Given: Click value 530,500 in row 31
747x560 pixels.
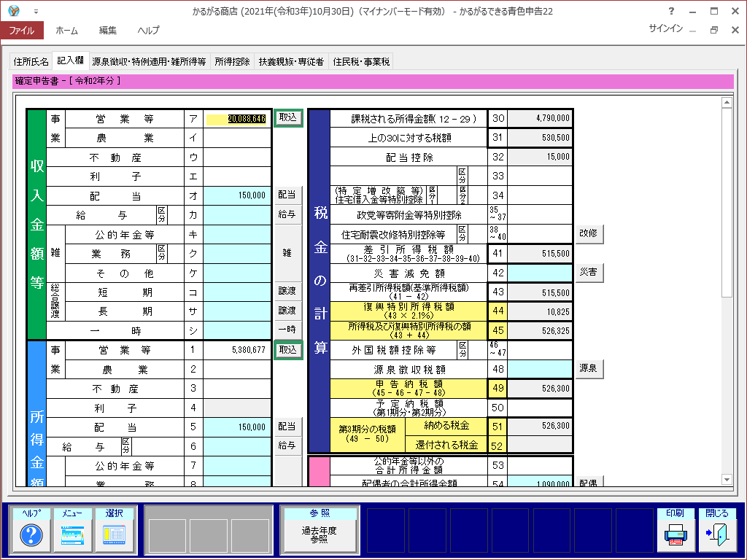Looking at the screenshot, I should pos(555,138).
